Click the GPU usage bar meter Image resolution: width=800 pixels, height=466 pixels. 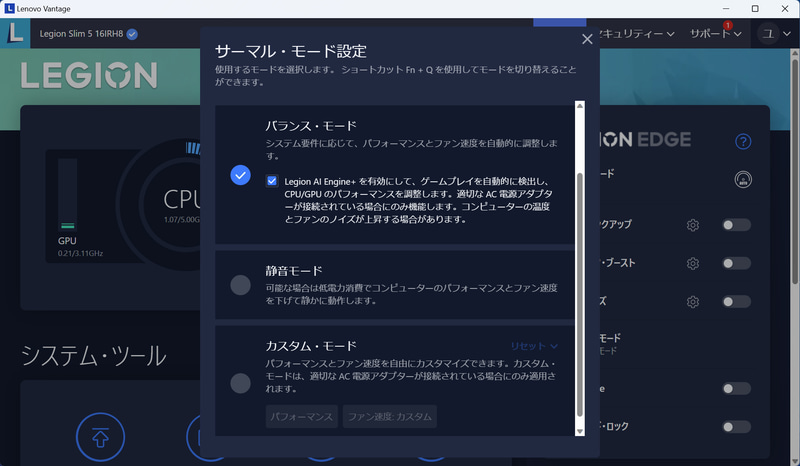coord(67,194)
